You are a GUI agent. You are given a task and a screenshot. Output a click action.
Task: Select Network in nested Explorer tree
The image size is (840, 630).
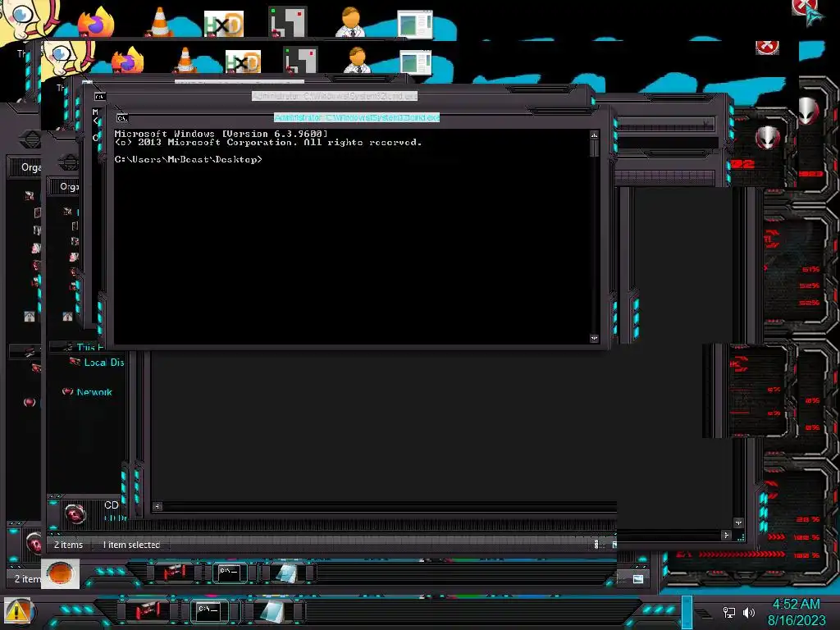(x=94, y=392)
